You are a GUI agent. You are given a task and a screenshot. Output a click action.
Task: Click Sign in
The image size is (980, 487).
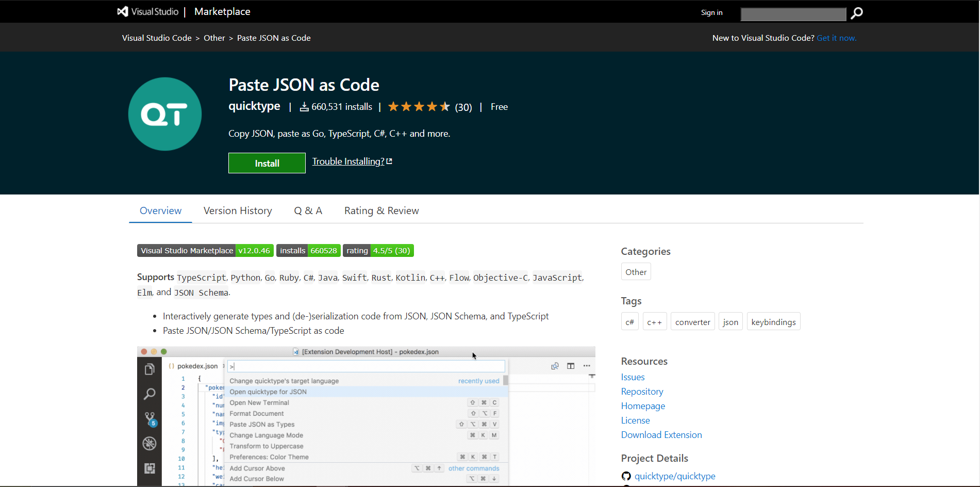point(711,12)
